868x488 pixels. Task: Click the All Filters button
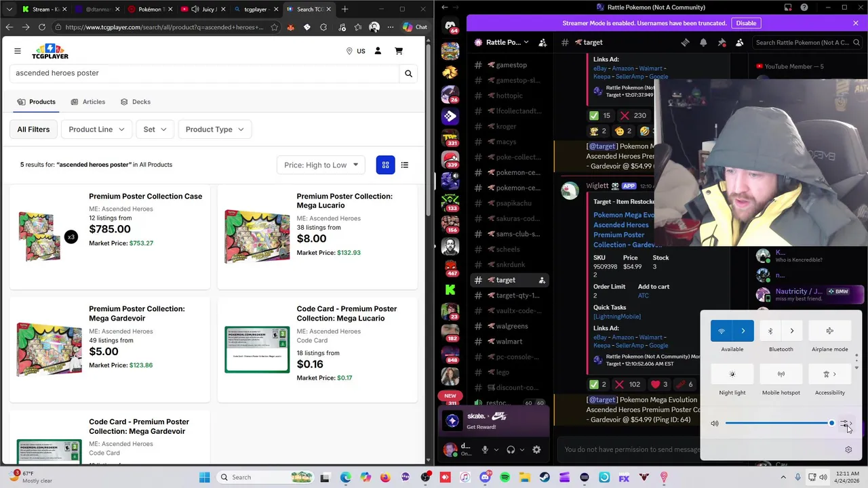tap(33, 129)
